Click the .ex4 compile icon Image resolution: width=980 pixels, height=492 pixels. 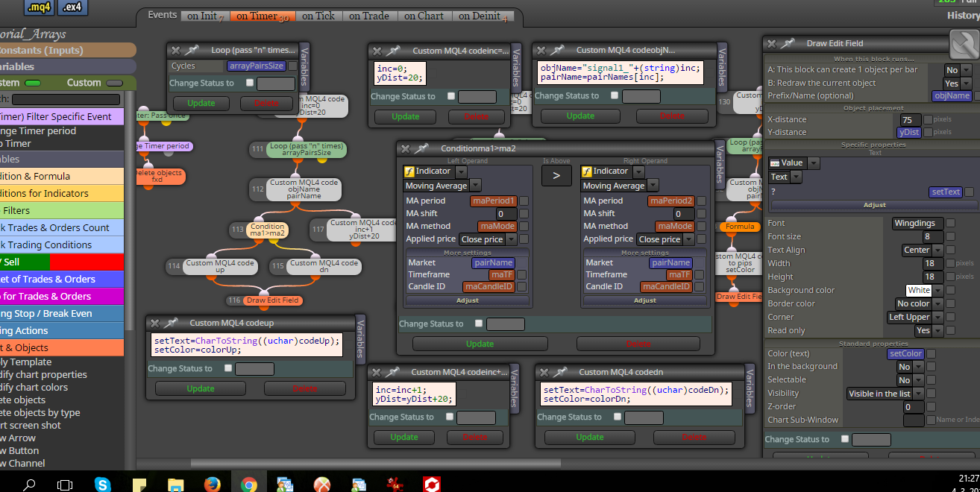(72, 7)
